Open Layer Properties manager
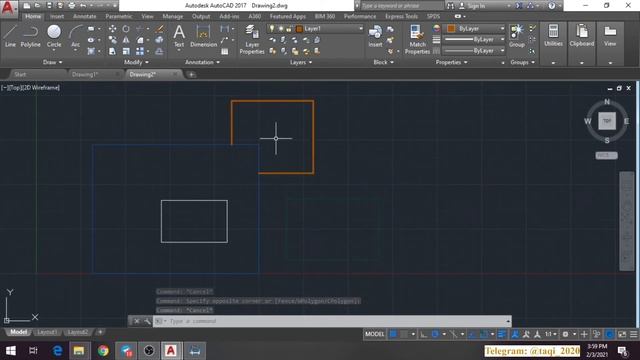The width and height of the screenshot is (640, 360). pos(252,39)
